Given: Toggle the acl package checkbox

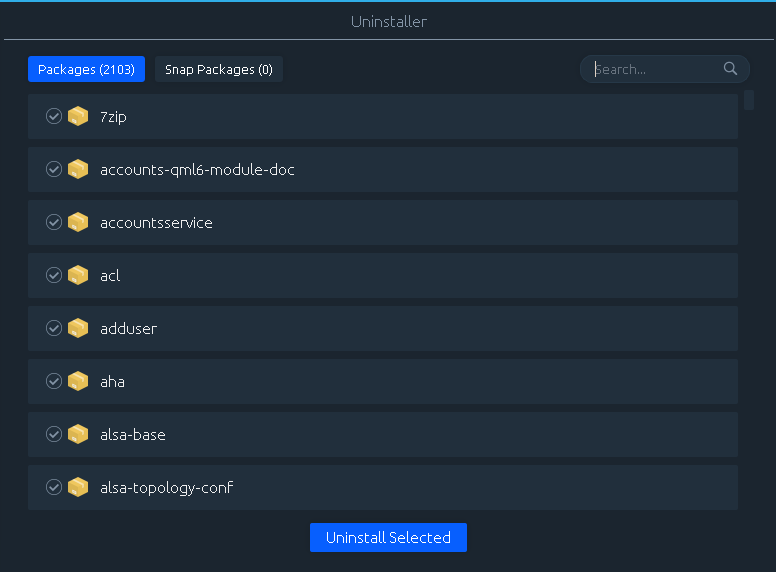Looking at the screenshot, I should coord(54,275).
